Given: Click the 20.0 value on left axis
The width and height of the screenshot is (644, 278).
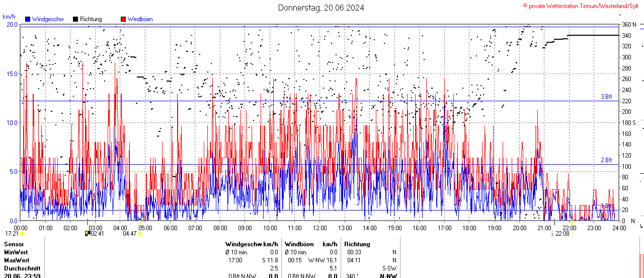Looking at the screenshot, I should 12,24.
